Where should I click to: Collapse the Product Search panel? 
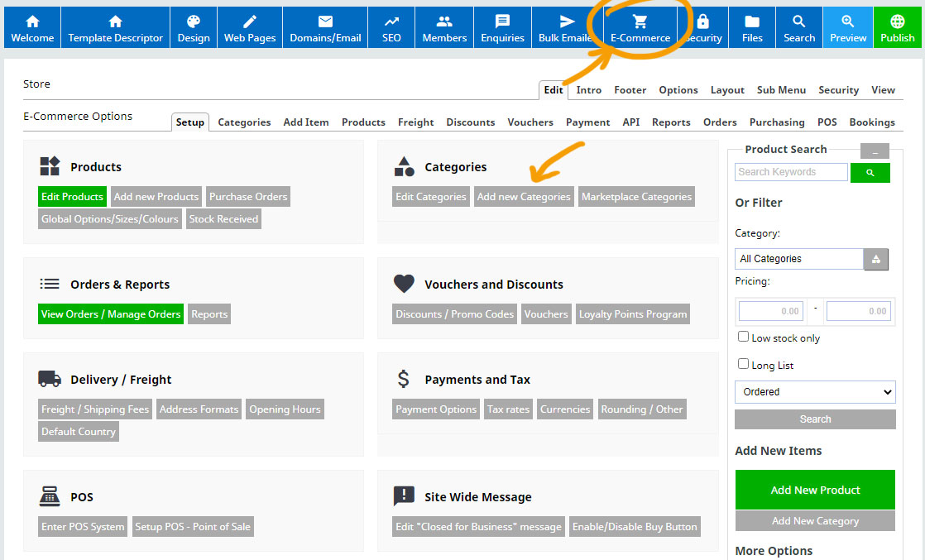click(875, 151)
